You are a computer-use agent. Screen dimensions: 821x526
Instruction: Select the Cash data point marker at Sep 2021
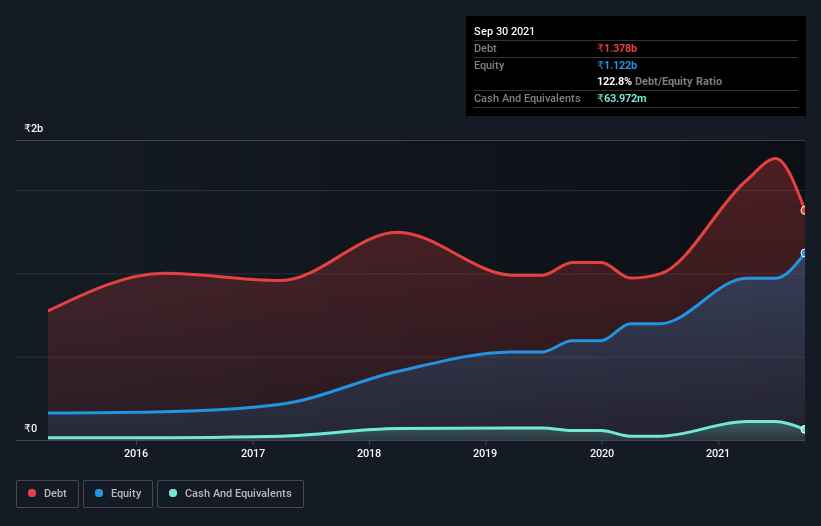click(804, 429)
